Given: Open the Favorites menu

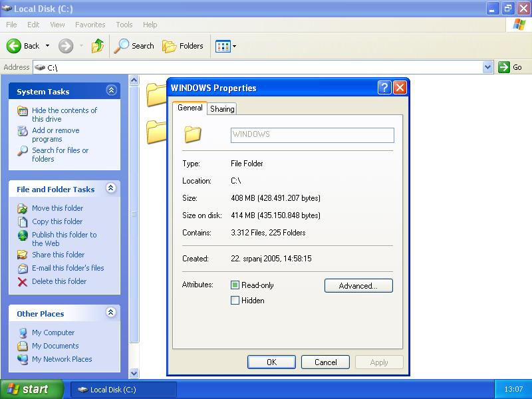Looking at the screenshot, I should coord(90,25).
